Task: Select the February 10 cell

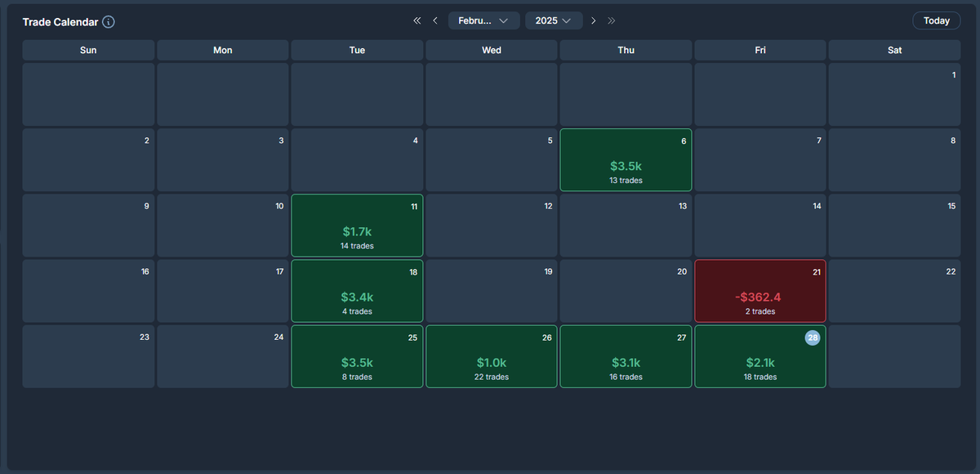Action: coord(223,225)
